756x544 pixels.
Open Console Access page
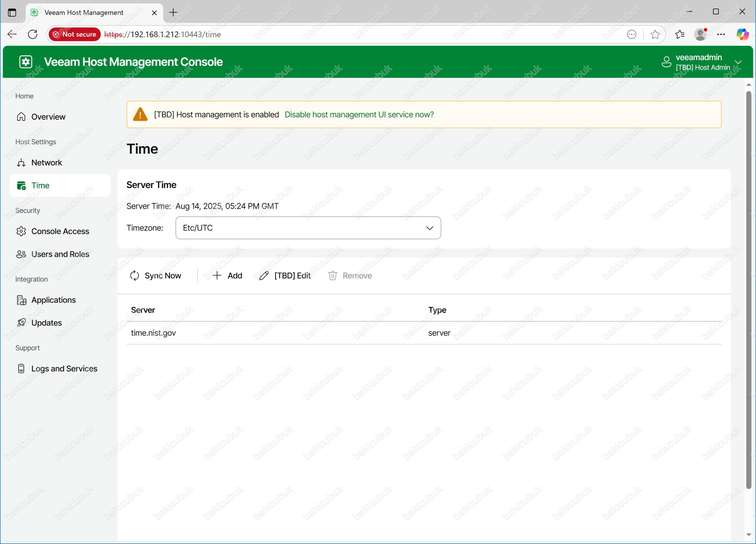(x=60, y=231)
